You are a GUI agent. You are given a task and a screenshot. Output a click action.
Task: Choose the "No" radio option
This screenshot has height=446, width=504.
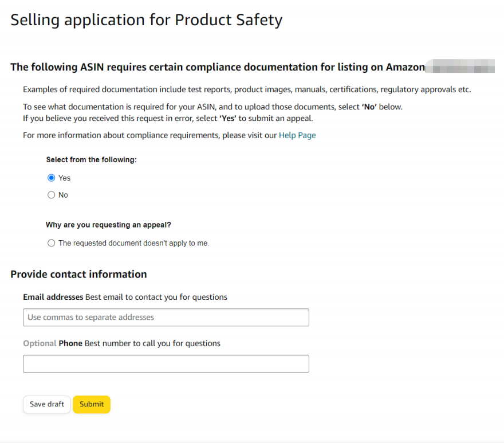tap(52, 195)
